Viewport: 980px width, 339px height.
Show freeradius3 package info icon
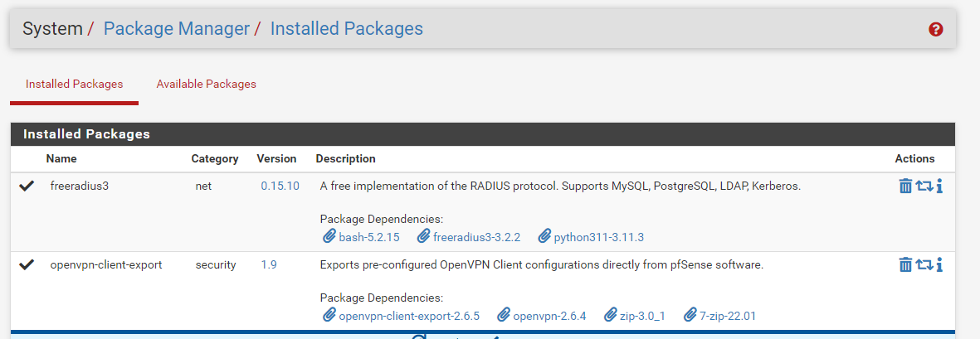(x=939, y=186)
